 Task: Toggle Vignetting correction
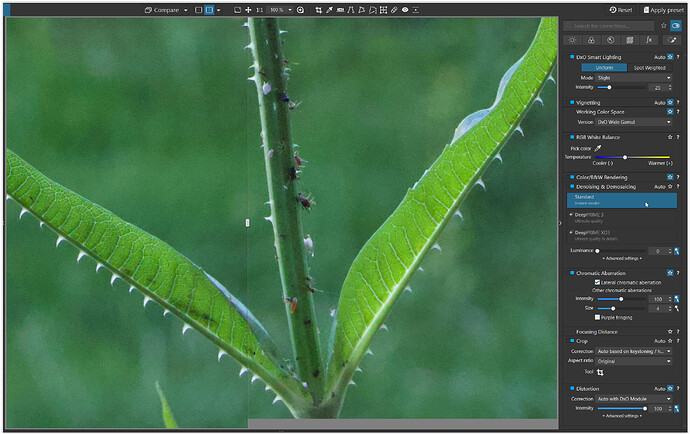[572, 103]
